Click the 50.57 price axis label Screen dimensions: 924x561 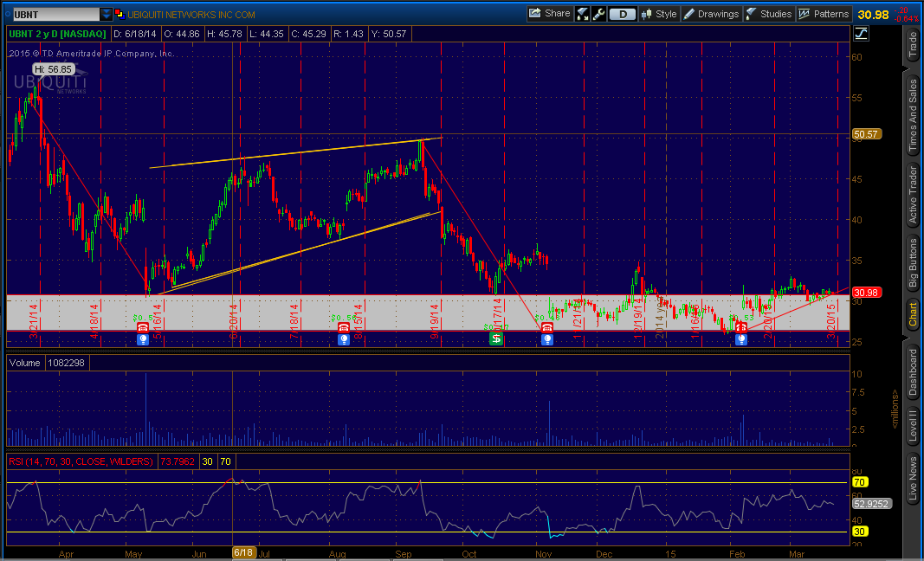pos(866,134)
